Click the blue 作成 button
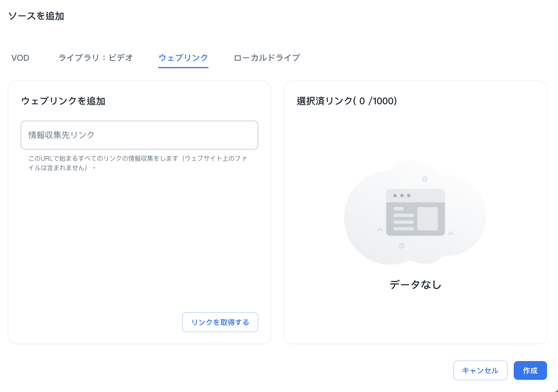The height and width of the screenshot is (392, 558). pyautogui.click(x=530, y=370)
